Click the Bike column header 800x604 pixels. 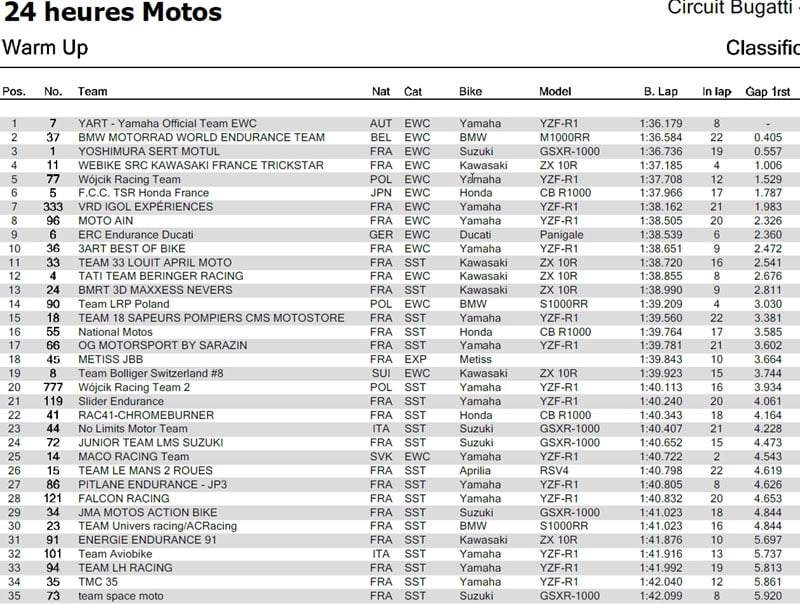[470, 92]
